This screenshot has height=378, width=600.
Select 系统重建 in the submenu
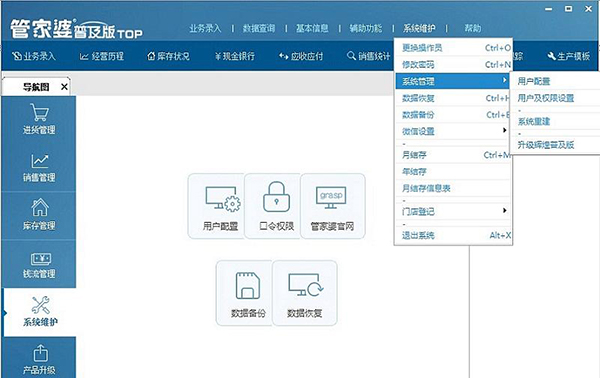click(x=555, y=122)
